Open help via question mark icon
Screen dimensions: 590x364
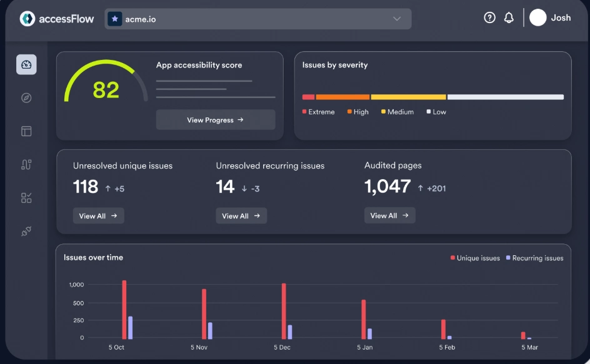click(x=489, y=17)
